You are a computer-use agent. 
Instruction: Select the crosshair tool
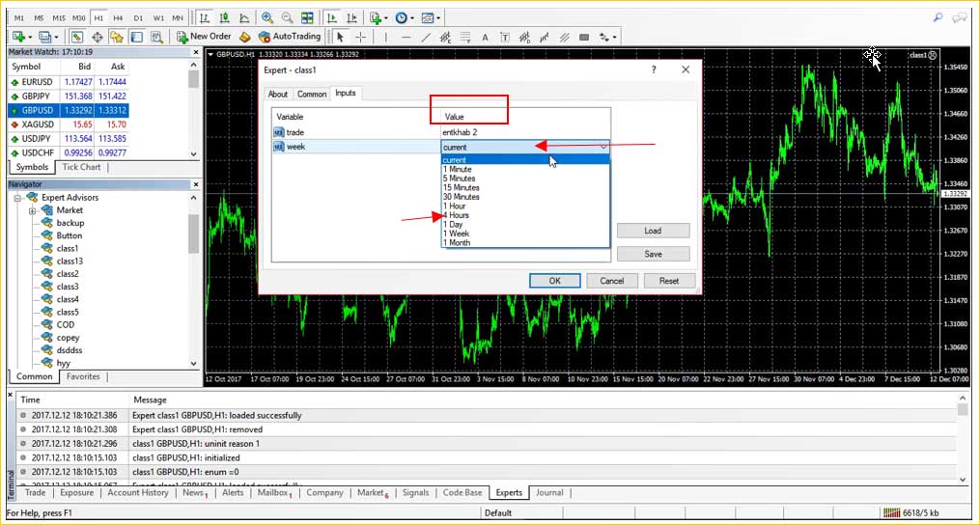coord(360,37)
